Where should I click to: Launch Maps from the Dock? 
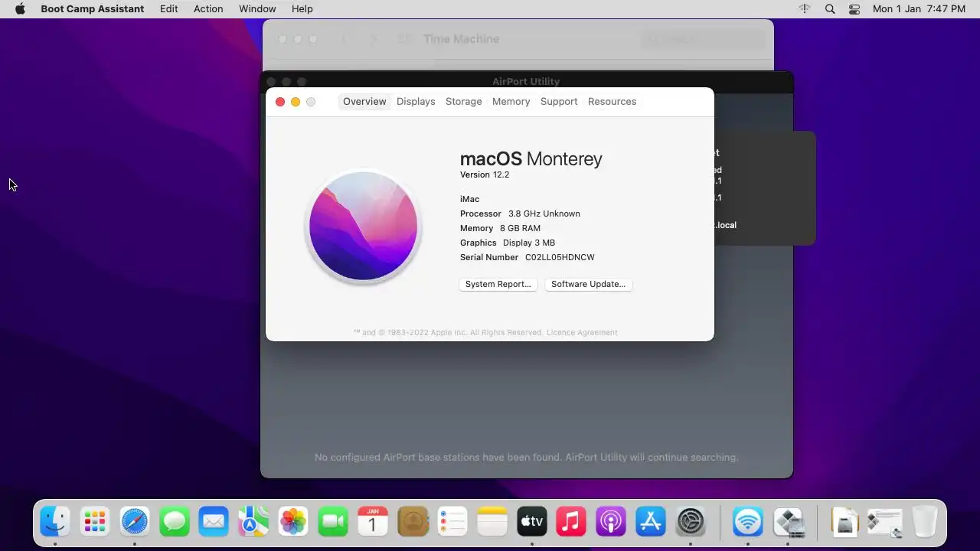pyautogui.click(x=253, y=522)
